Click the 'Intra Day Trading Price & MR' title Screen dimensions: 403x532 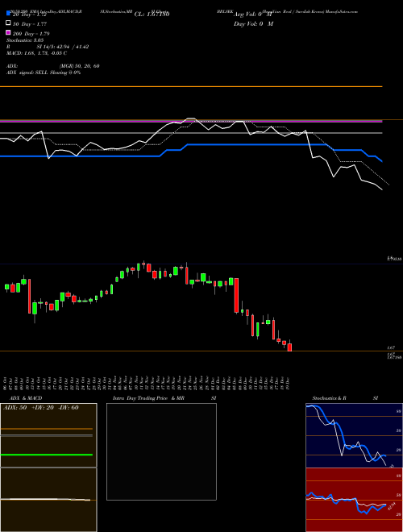148,398
